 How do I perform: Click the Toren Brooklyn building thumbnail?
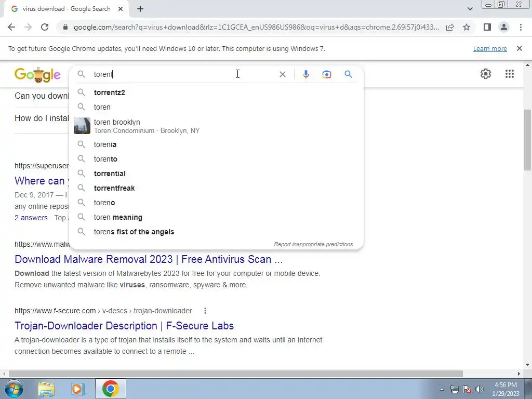pyautogui.click(x=82, y=126)
